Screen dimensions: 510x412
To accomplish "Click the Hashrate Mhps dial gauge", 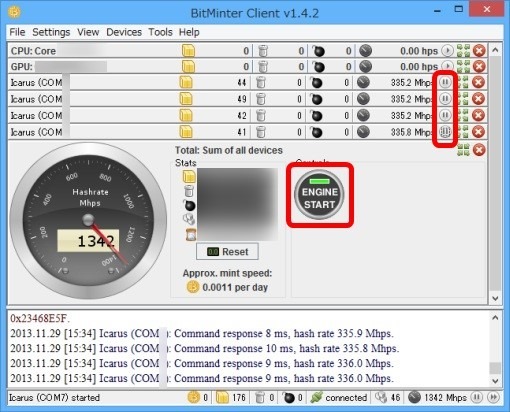I will click(88, 220).
